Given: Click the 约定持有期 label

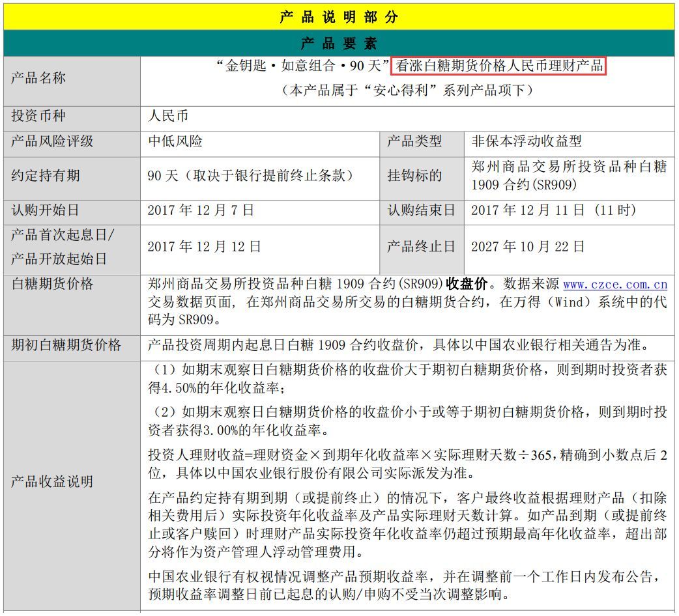Looking at the screenshot, I should click(x=45, y=175).
